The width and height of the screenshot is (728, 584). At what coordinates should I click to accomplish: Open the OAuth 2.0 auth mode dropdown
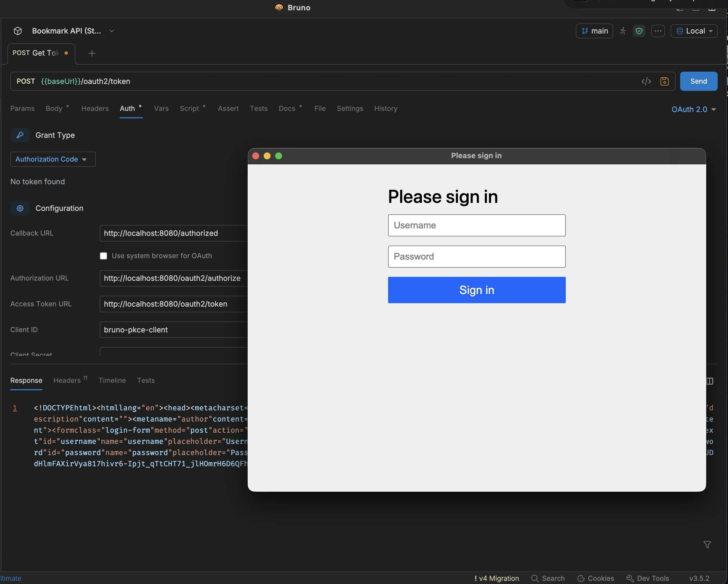694,109
